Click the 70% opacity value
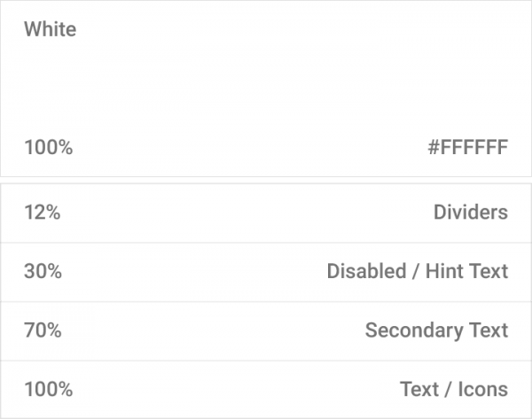 pyautogui.click(x=43, y=330)
